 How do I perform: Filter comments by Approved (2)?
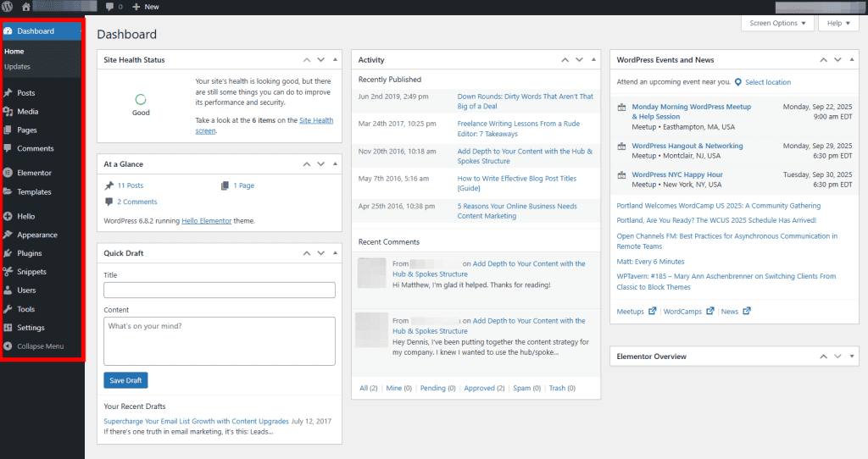pyautogui.click(x=484, y=388)
